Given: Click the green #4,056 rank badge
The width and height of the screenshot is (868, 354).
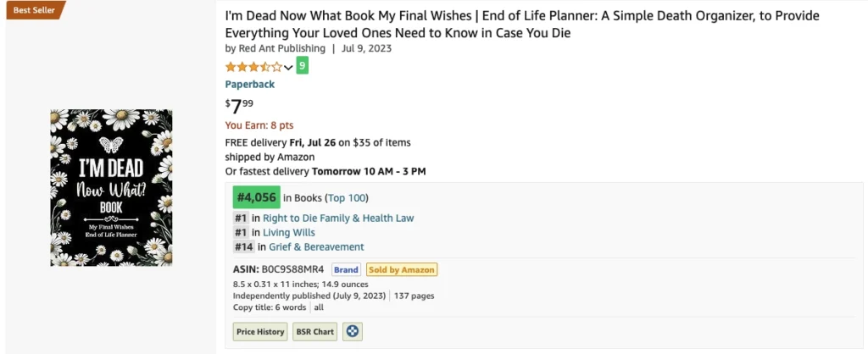Looking at the screenshot, I should coord(257,197).
